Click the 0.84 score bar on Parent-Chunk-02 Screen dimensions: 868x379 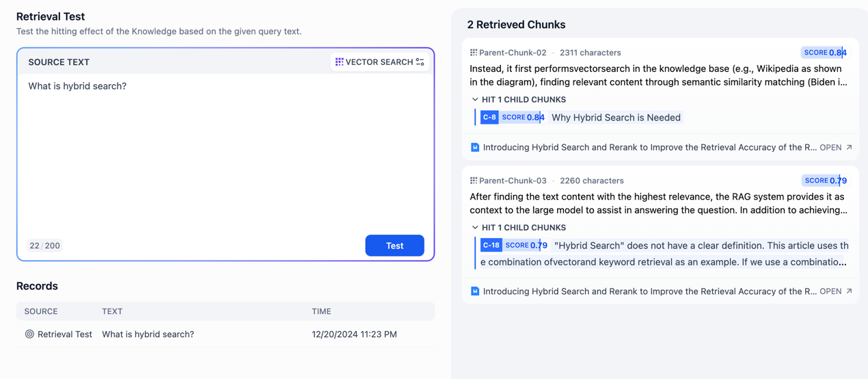tap(824, 53)
